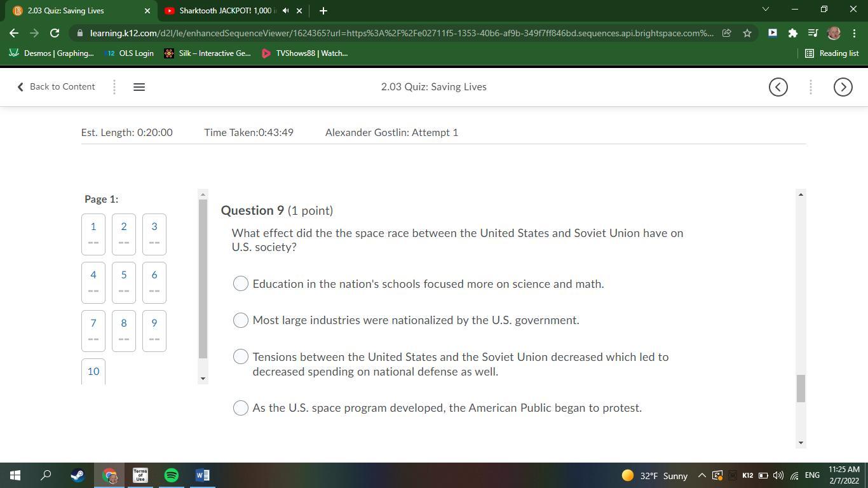Image resolution: width=868 pixels, height=488 pixels.
Task: Open the media control icon in the toolbar
Action: pyautogui.click(x=813, y=33)
